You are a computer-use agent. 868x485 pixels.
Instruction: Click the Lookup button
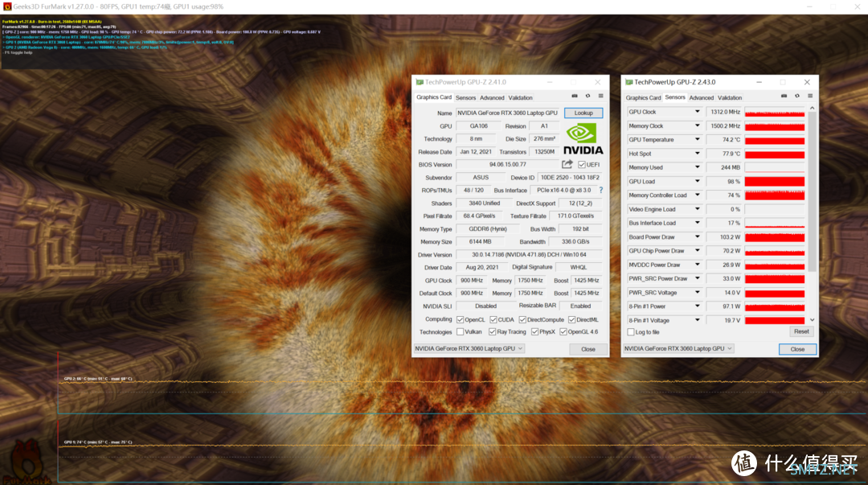pyautogui.click(x=583, y=113)
